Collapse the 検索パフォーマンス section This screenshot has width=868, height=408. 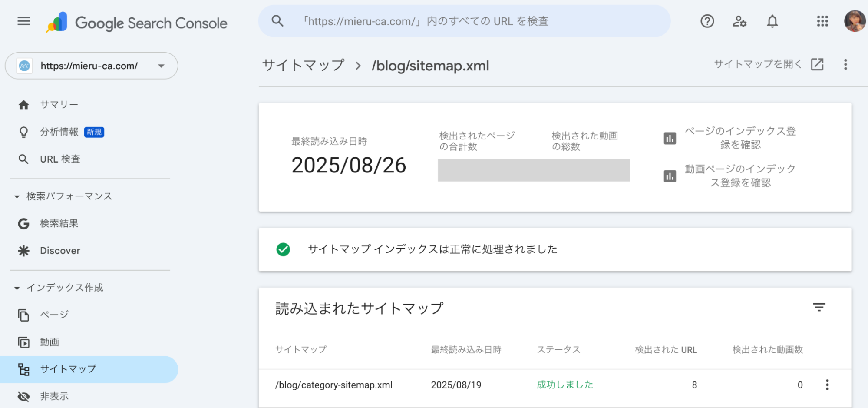pos(17,196)
